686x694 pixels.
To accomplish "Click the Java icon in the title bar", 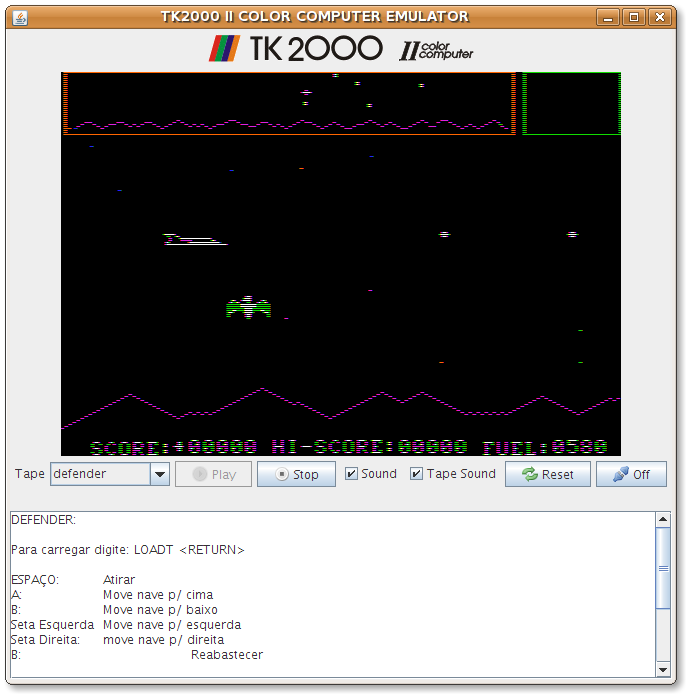I will click(x=20, y=18).
